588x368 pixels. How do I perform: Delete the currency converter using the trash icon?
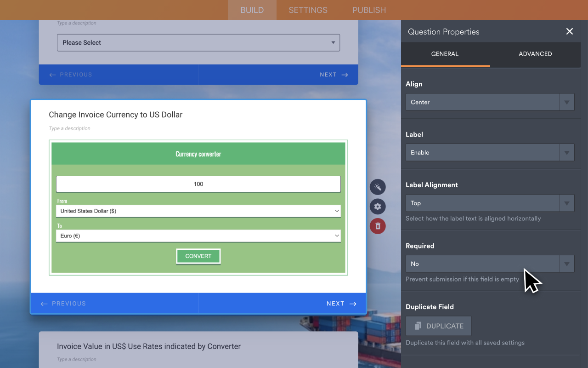(x=378, y=226)
